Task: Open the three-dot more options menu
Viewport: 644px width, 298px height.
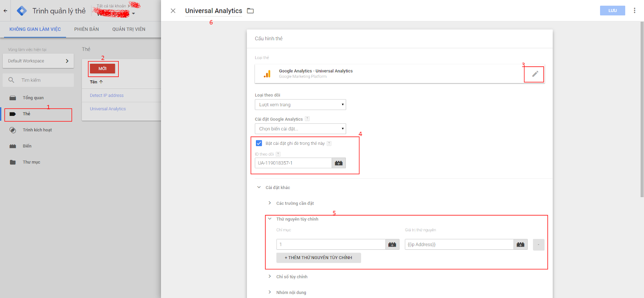Action: coord(634,10)
